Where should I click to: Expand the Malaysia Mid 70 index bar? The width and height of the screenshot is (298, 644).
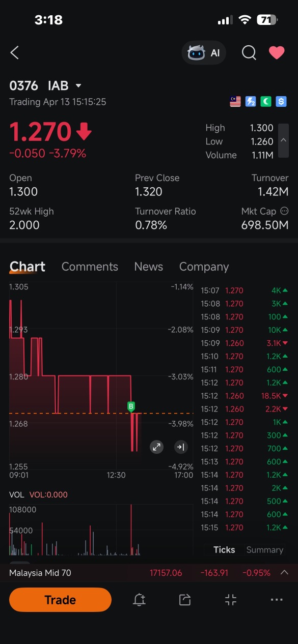coord(284,573)
